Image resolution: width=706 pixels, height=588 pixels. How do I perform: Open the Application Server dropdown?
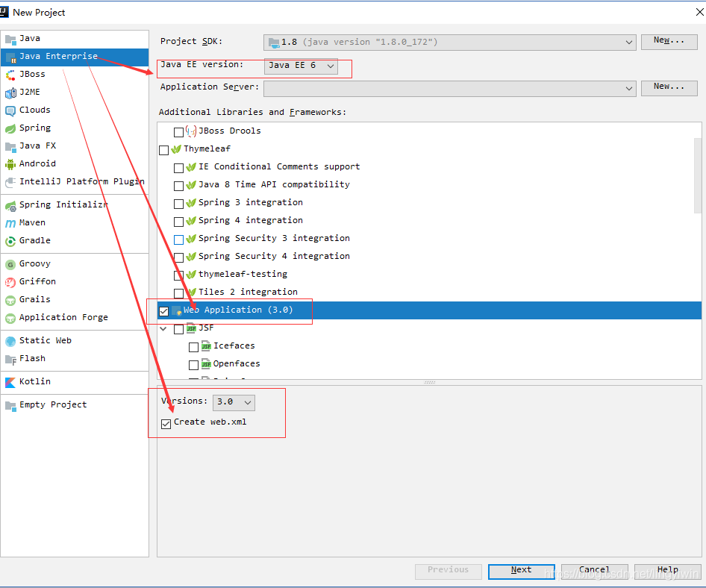449,88
